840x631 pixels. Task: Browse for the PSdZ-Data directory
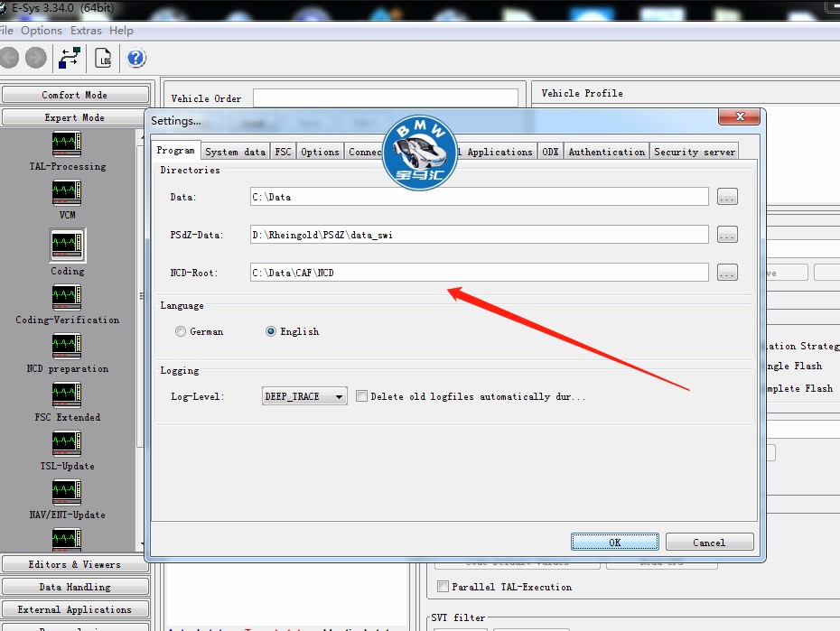(727, 235)
